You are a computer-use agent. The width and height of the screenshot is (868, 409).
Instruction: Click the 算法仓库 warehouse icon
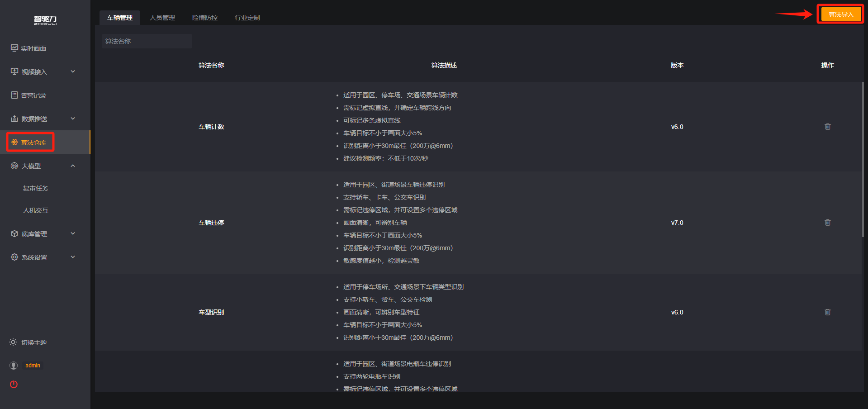[x=14, y=142]
